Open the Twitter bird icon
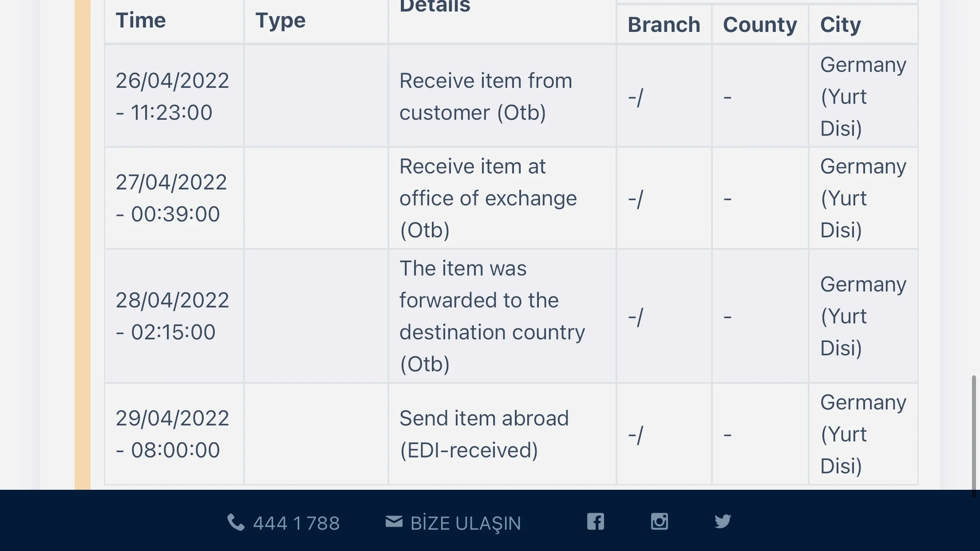 point(723,522)
